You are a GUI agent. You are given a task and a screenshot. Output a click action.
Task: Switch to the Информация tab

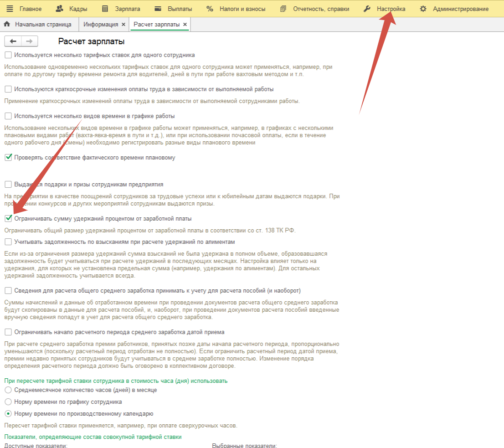tap(101, 24)
